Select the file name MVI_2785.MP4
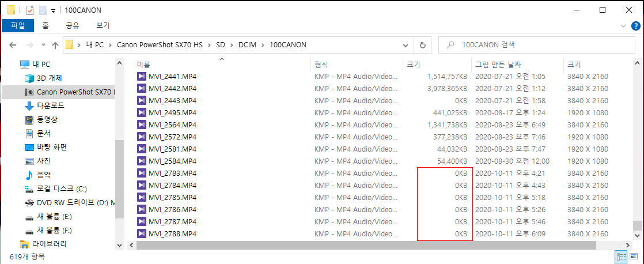Screen dimensions: 644x264 172,198
